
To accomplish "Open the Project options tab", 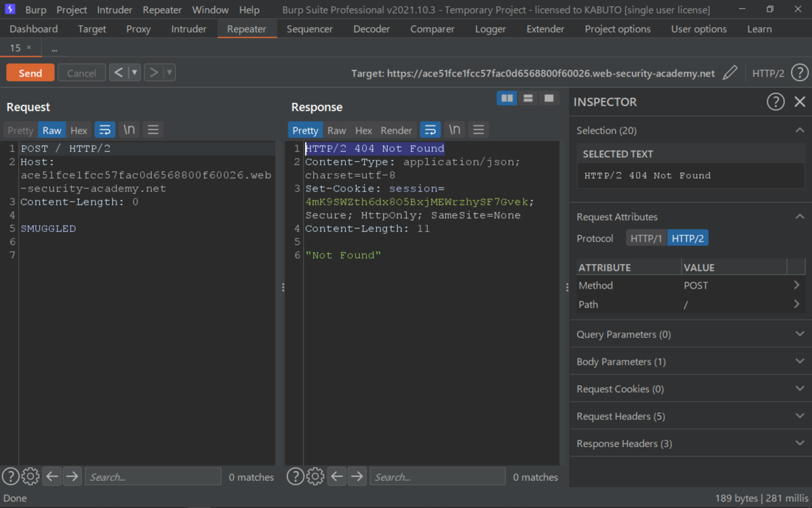I will pyautogui.click(x=618, y=29).
